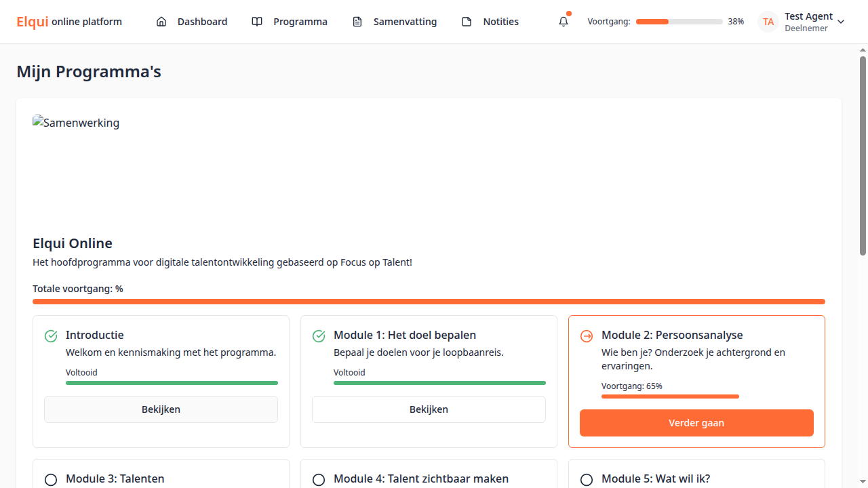
Task: Open the Deelnemer profile chevron
Action: (x=841, y=22)
